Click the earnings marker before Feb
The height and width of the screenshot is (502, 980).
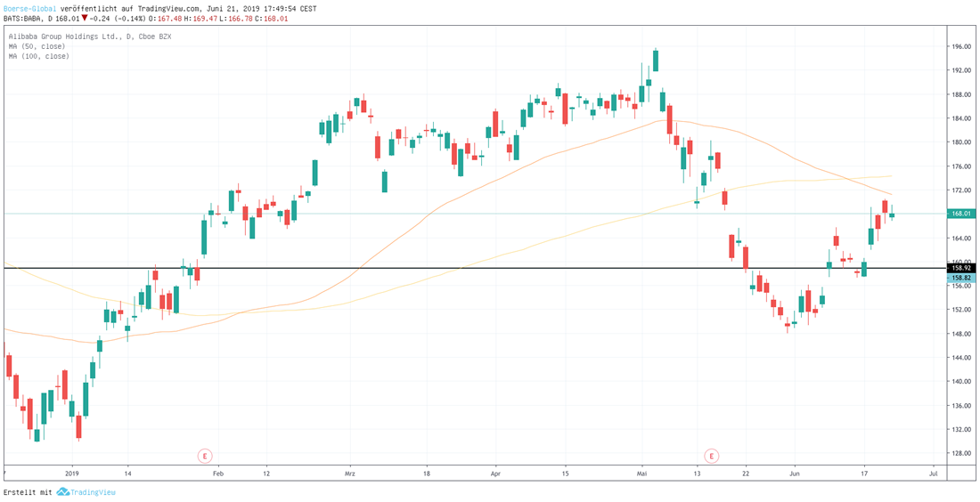click(205, 456)
